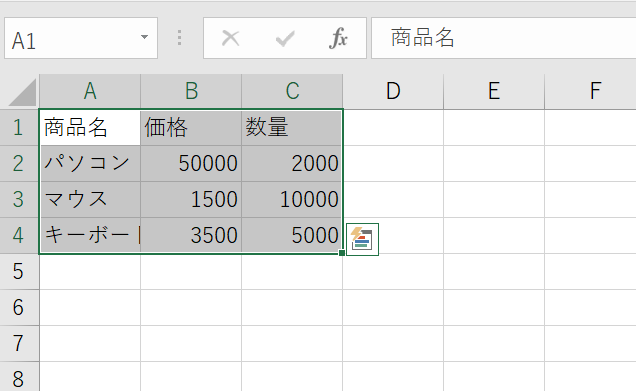Click empty cell C7
This screenshot has width=636, height=391.
292,344
